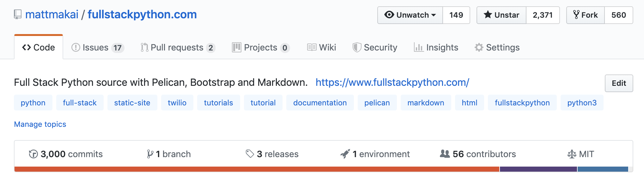Image resolution: width=644 pixels, height=177 pixels.
Task: Click the Insights bar graph icon
Action: 419,47
